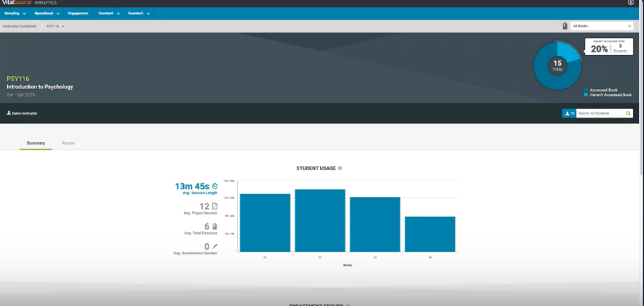Open the Operational menu
This screenshot has width=644, height=306.
coord(47,14)
